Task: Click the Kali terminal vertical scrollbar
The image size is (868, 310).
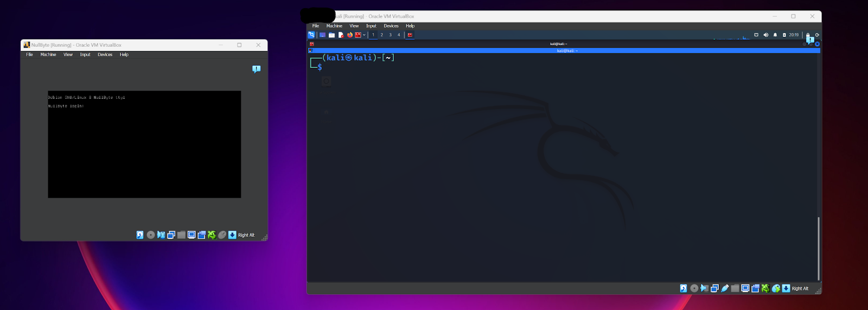Action: point(818,248)
